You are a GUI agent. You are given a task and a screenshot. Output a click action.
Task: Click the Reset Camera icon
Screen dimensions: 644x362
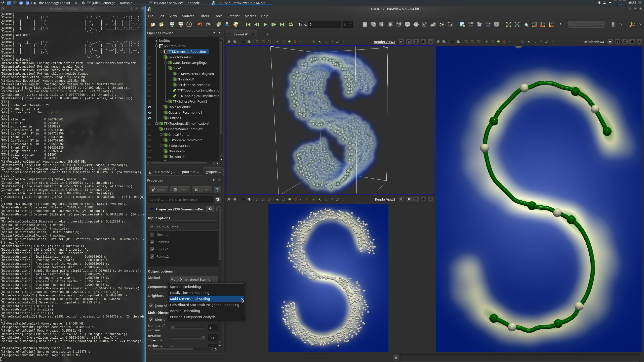508,24
